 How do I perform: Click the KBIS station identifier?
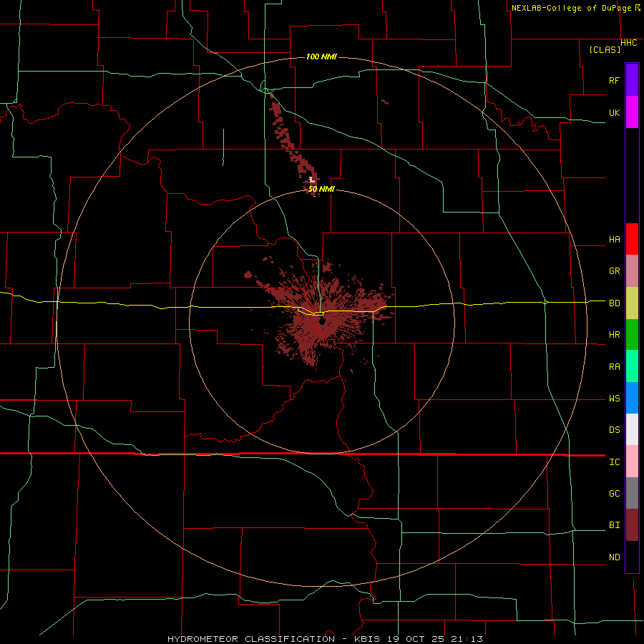368,639
